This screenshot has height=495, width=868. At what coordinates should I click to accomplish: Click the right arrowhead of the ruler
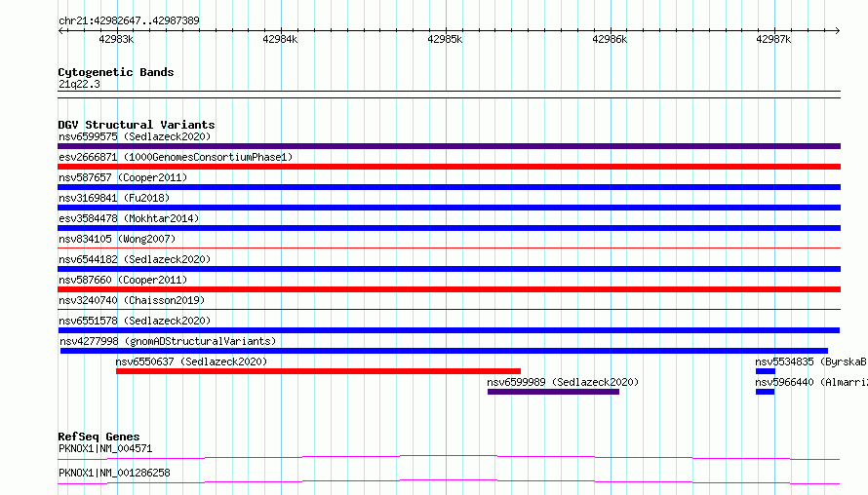click(838, 30)
